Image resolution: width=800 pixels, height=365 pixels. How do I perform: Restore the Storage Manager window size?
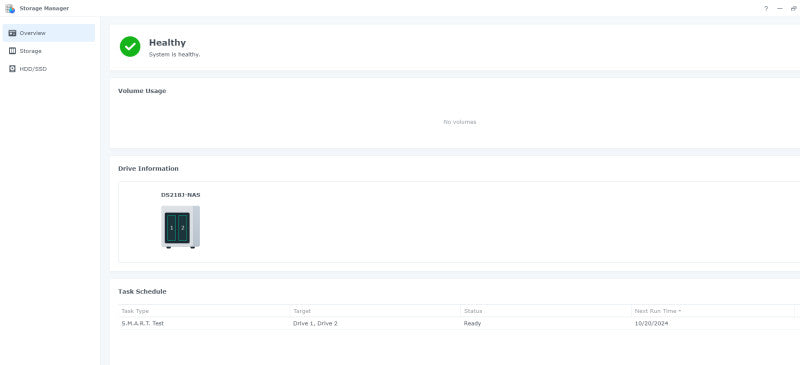pos(793,9)
